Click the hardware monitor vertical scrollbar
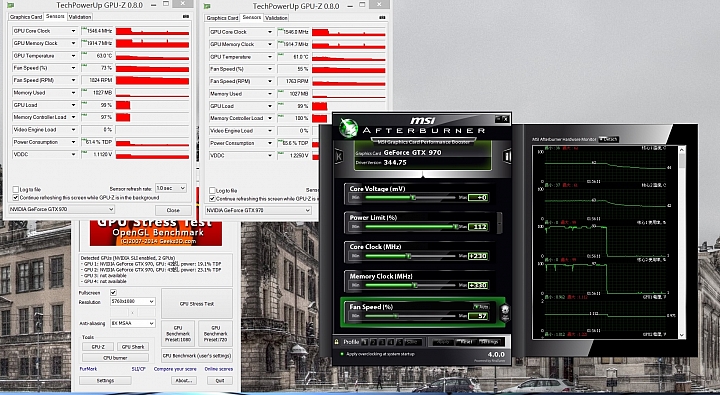 point(681,243)
